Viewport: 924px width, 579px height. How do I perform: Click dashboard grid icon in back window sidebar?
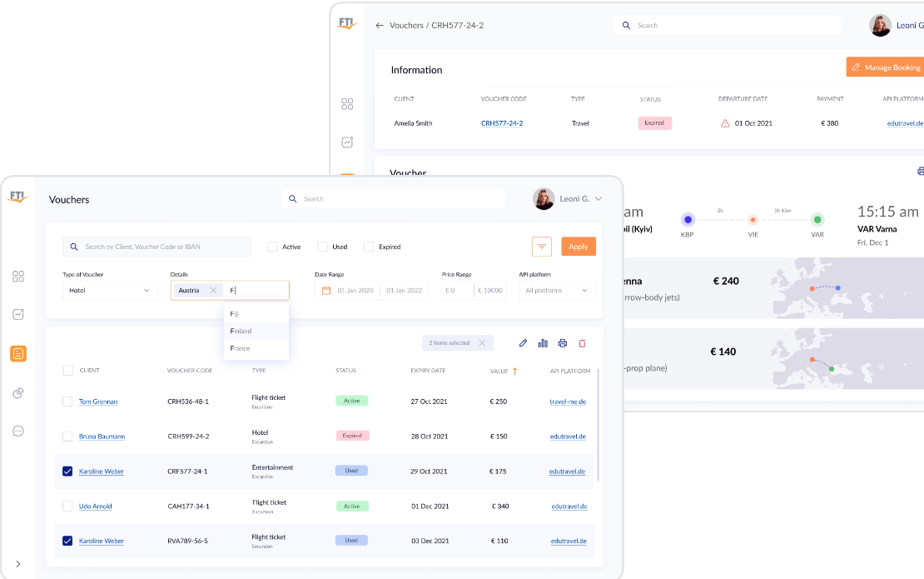(347, 104)
